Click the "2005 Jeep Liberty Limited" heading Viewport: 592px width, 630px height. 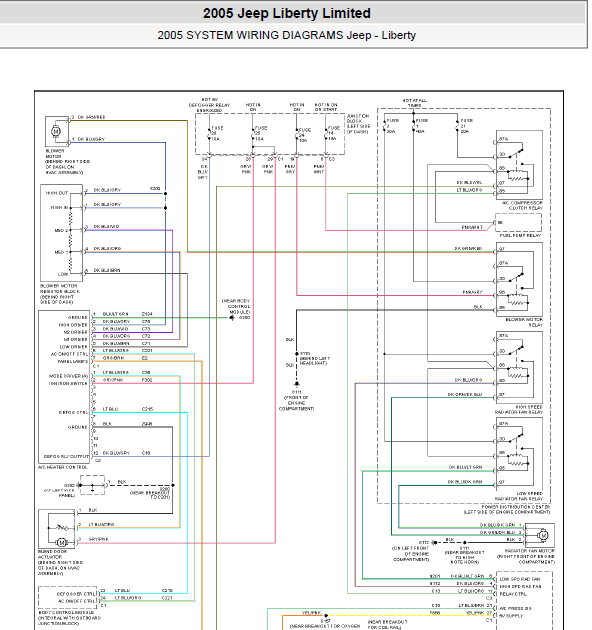(x=287, y=13)
